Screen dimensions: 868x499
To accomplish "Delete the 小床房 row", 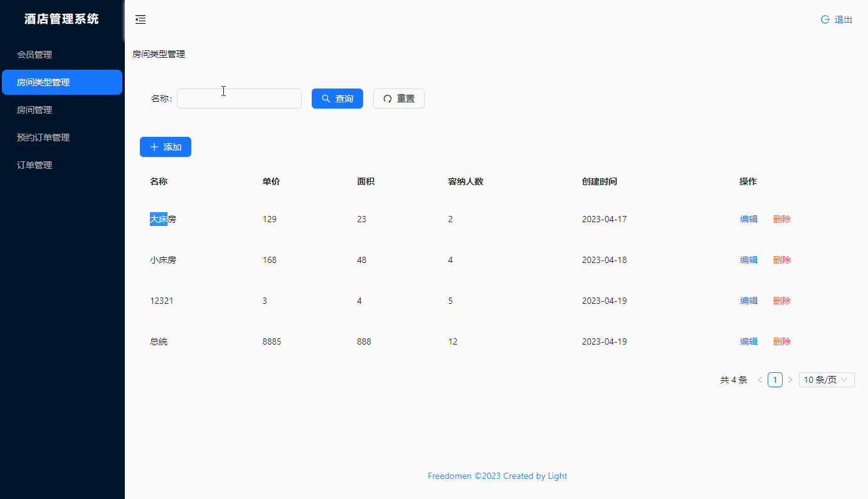I will pyautogui.click(x=782, y=260).
